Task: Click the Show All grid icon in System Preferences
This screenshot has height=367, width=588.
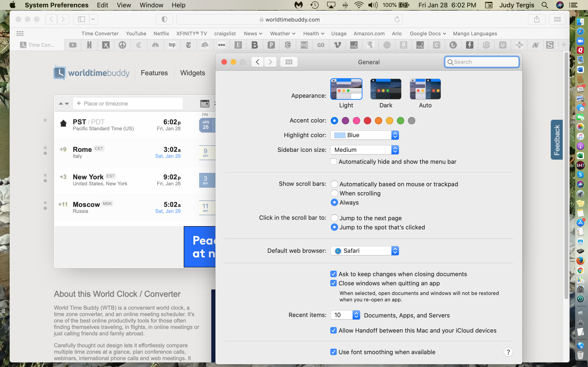Action: [x=289, y=62]
